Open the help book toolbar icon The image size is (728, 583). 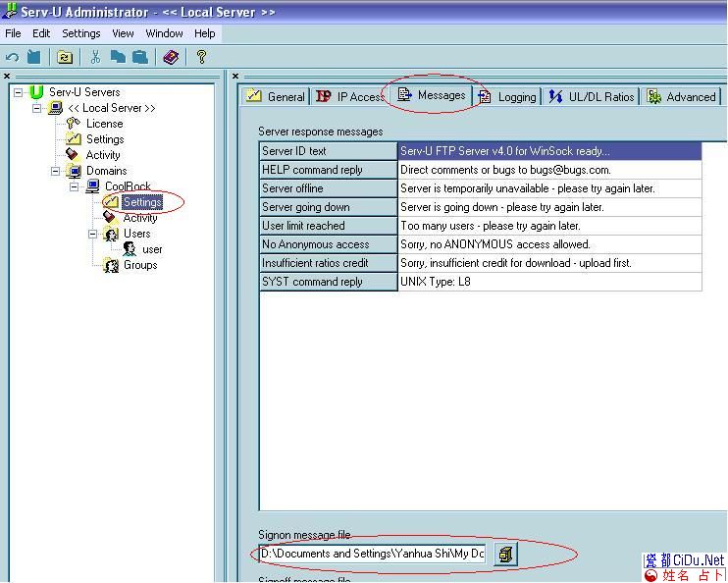(x=171, y=58)
